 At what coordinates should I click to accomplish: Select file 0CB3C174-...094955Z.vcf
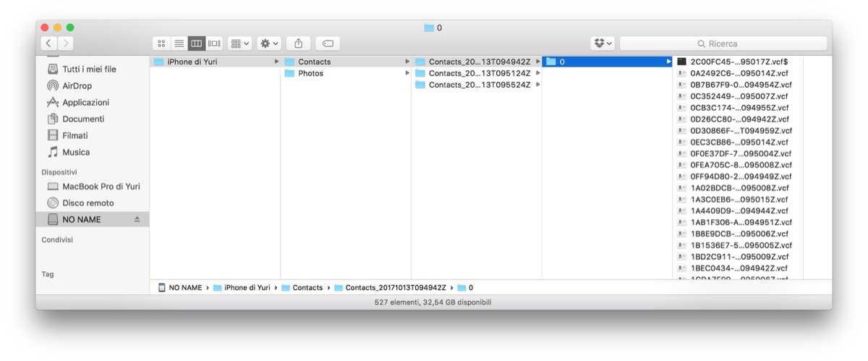(x=739, y=108)
